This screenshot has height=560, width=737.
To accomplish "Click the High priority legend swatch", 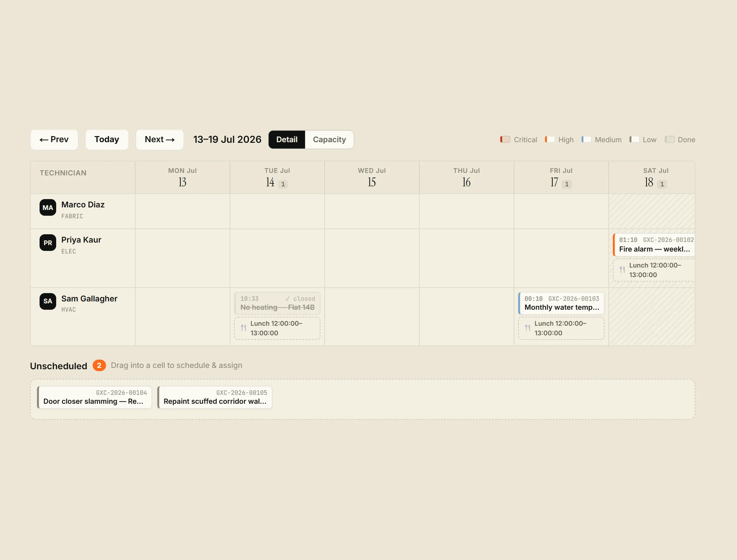I will (550, 139).
